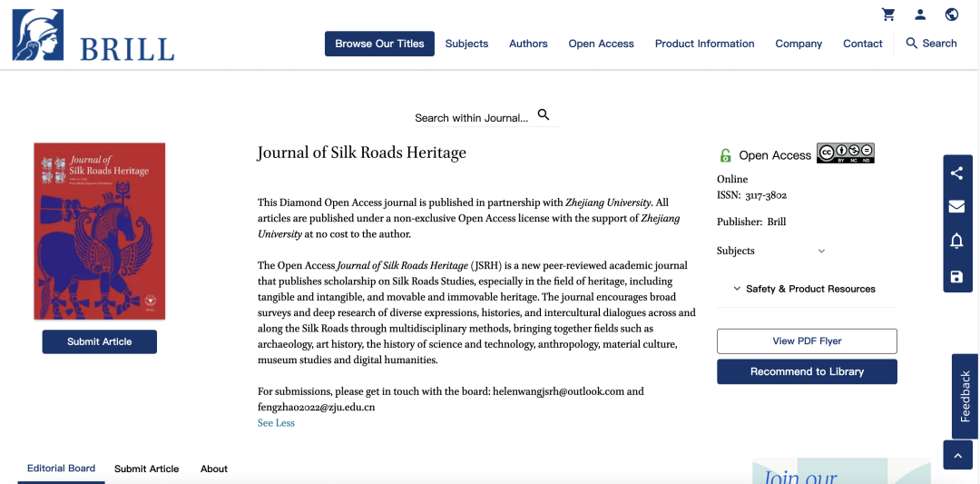Open the Open Access menu item

pyautogui.click(x=602, y=44)
